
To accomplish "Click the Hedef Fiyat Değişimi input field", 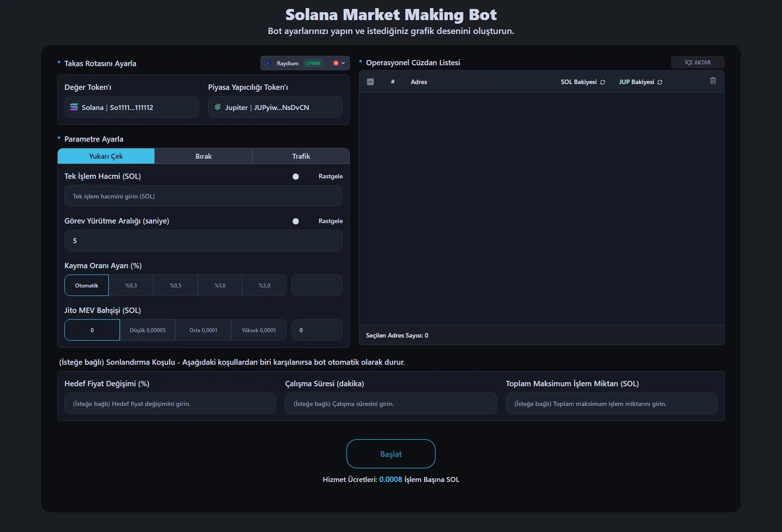I will [x=170, y=403].
